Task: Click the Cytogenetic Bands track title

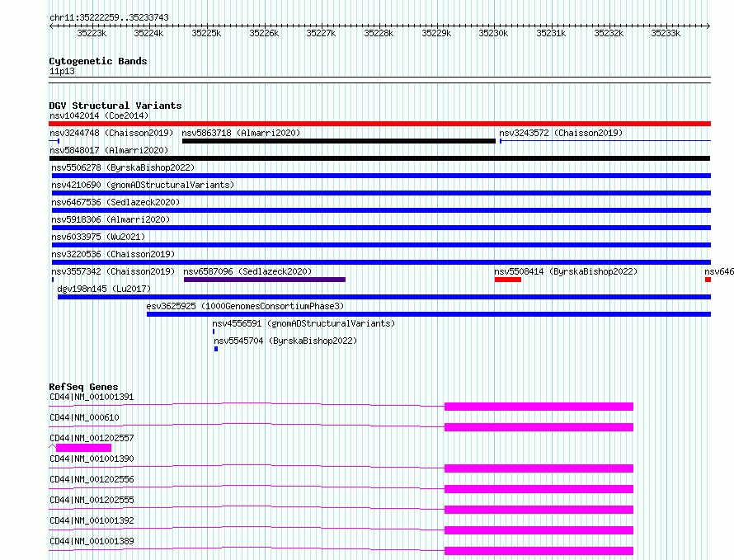Action: [x=98, y=61]
